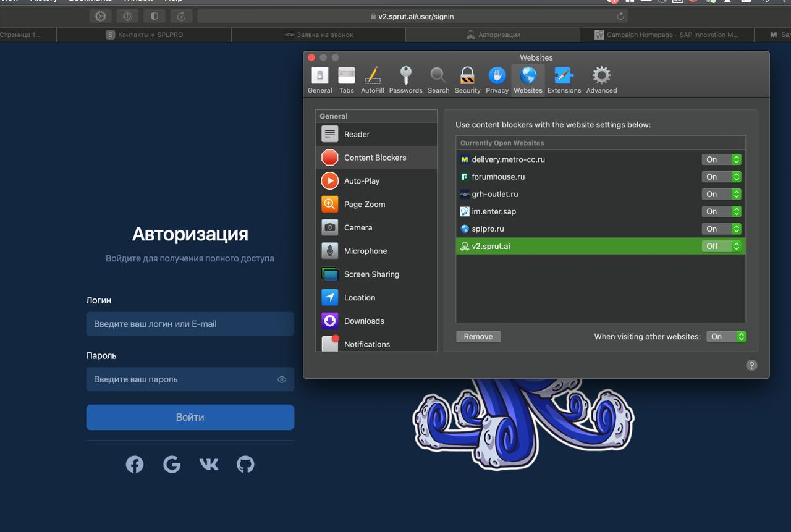Select Microphone in the sidebar
Image resolution: width=791 pixels, height=532 pixels.
tap(376, 251)
